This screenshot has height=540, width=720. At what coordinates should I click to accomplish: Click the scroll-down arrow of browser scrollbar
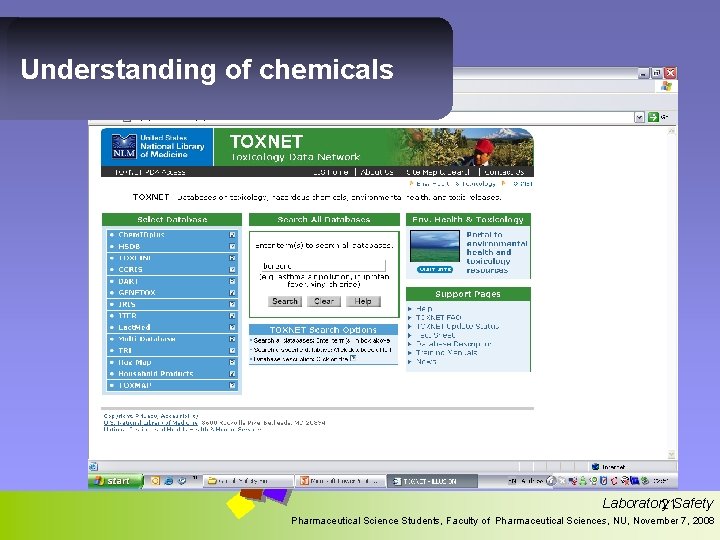(x=671, y=455)
